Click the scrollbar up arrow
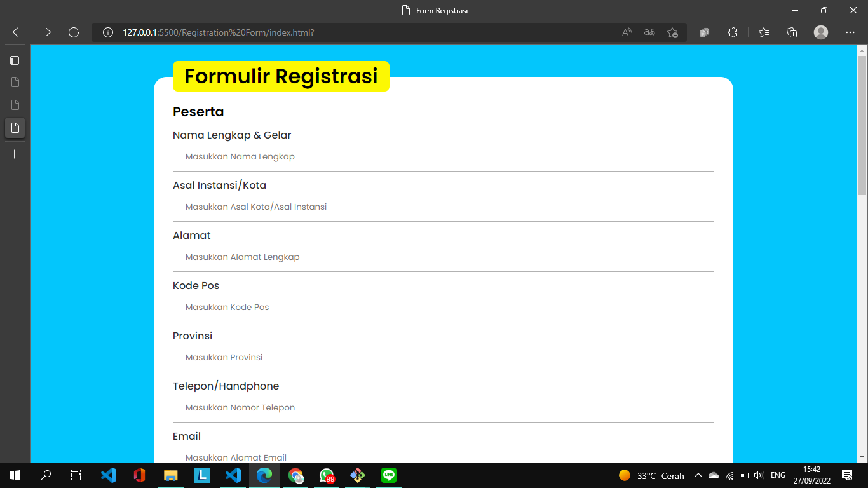868x488 pixels. (x=862, y=50)
